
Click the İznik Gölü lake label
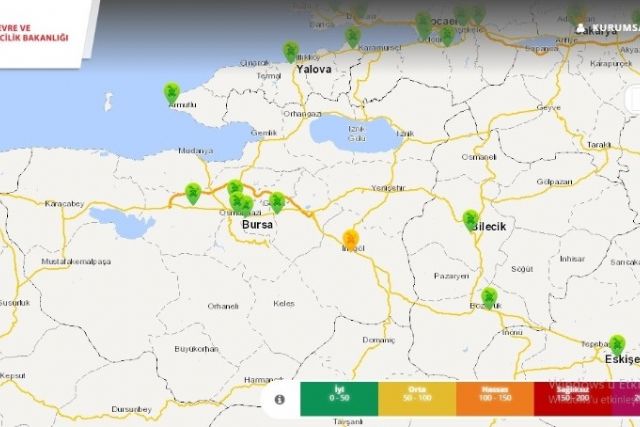[x=357, y=133]
